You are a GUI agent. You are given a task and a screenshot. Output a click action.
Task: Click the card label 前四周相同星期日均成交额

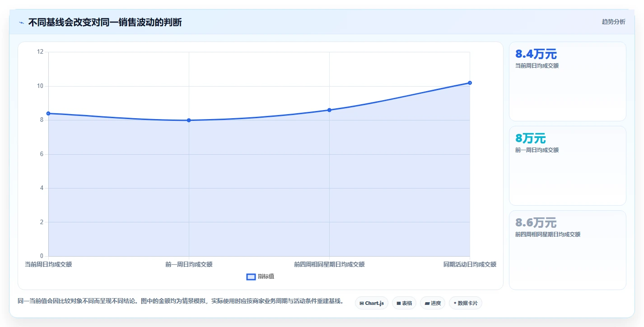click(x=548, y=235)
